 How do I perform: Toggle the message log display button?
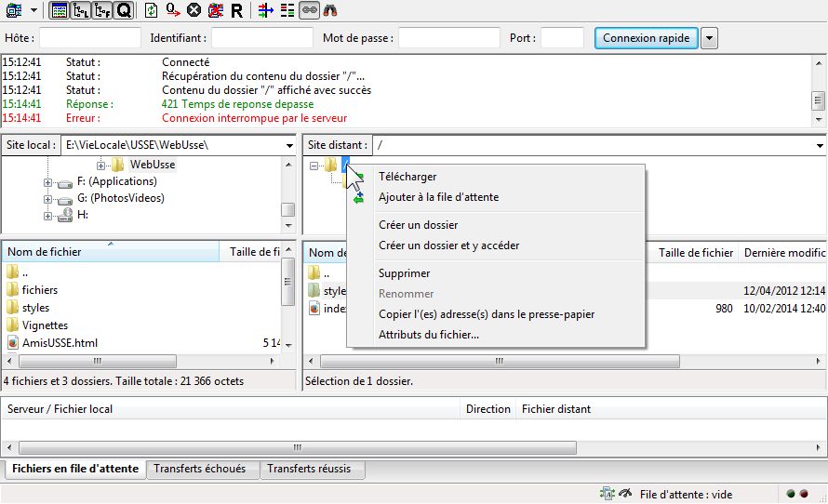[x=59, y=10]
